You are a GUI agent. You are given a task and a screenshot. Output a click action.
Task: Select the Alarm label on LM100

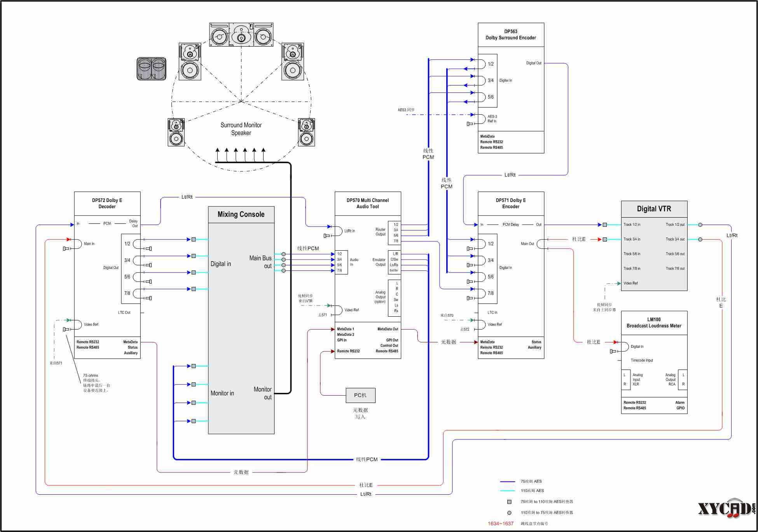point(680,403)
